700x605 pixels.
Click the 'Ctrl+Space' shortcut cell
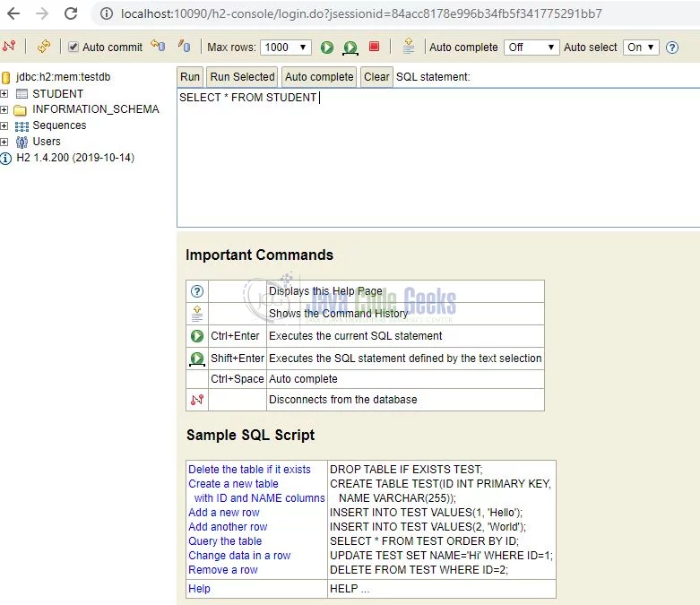[238, 379]
